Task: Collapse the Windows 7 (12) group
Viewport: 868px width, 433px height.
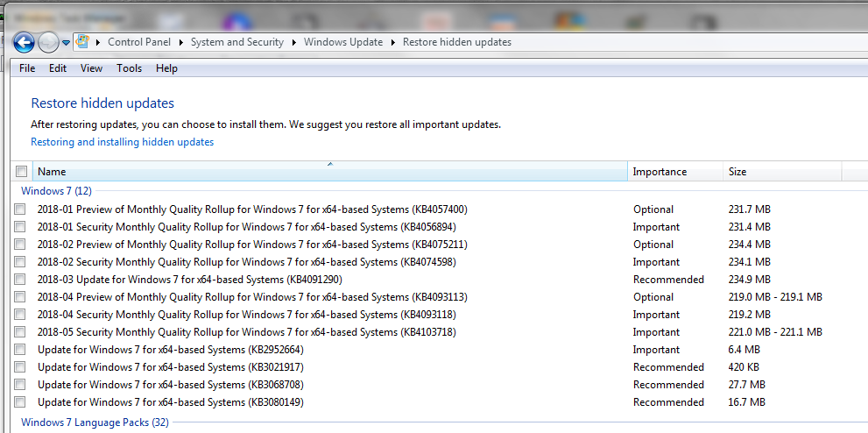Action: [56, 190]
